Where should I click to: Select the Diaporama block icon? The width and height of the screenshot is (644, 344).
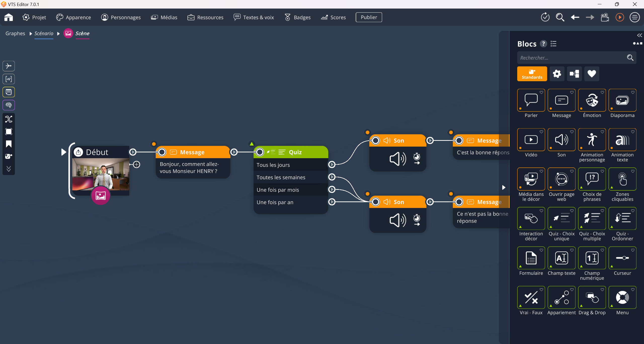pos(622,100)
